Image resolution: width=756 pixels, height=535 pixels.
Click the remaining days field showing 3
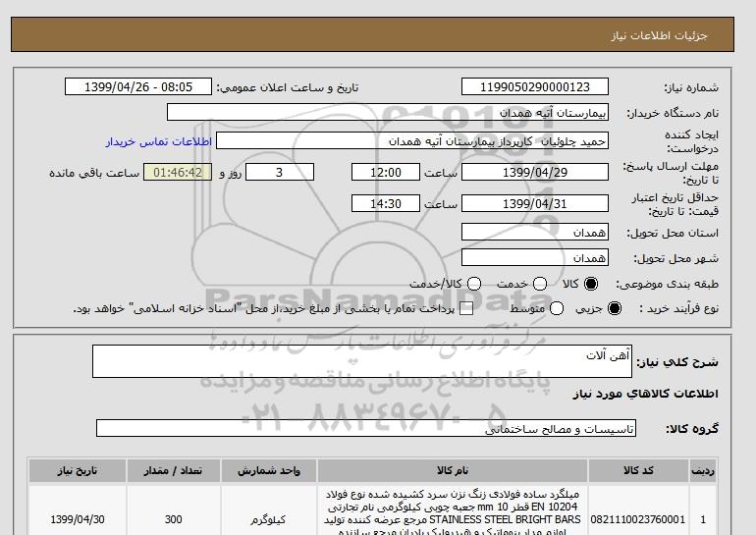point(280,172)
